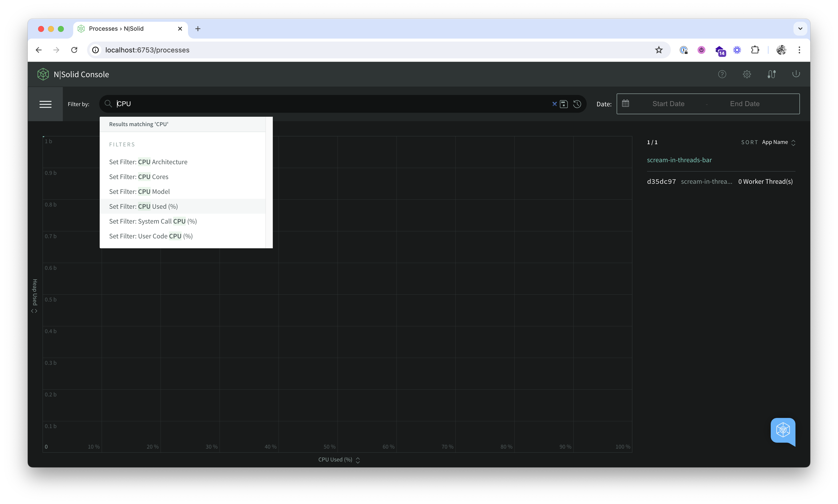Open the global notifications tuning icon
This screenshot has width=838, height=504.
click(x=771, y=74)
